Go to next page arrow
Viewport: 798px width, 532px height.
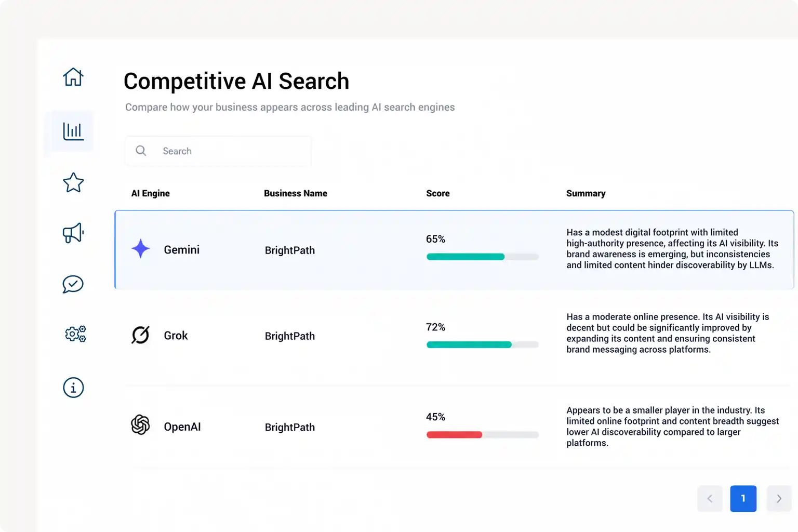click(x=779, y=499)
